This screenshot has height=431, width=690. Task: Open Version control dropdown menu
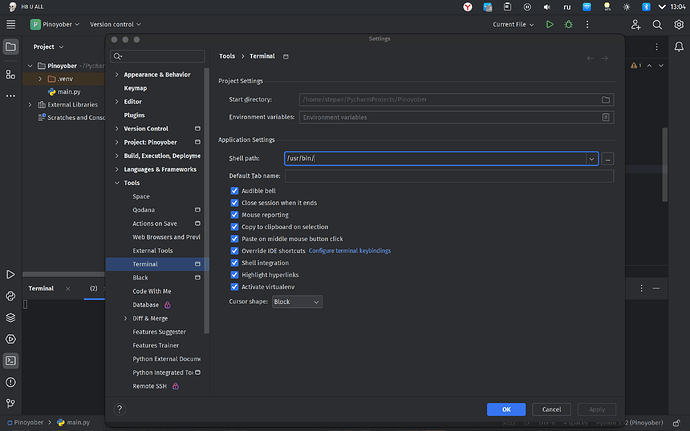click(115, 24)
